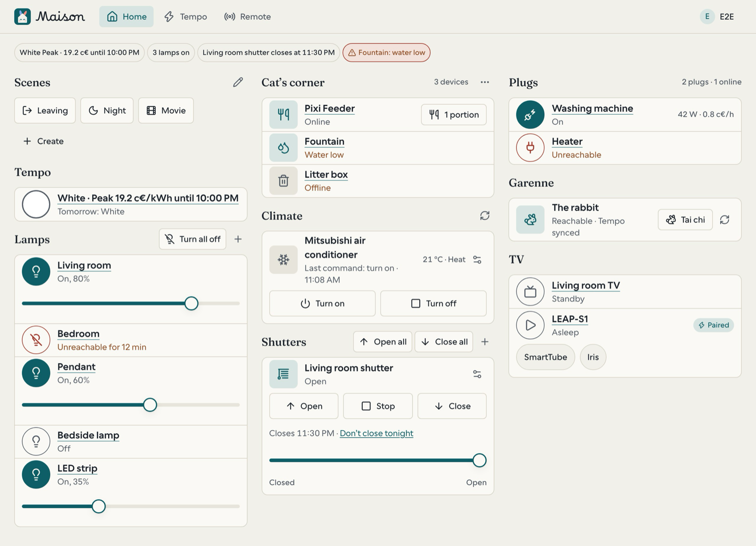Turn on the Mitsubishi air conditioner
The width and height of the screenshot is (756, 546).
(x=322, y=303)
